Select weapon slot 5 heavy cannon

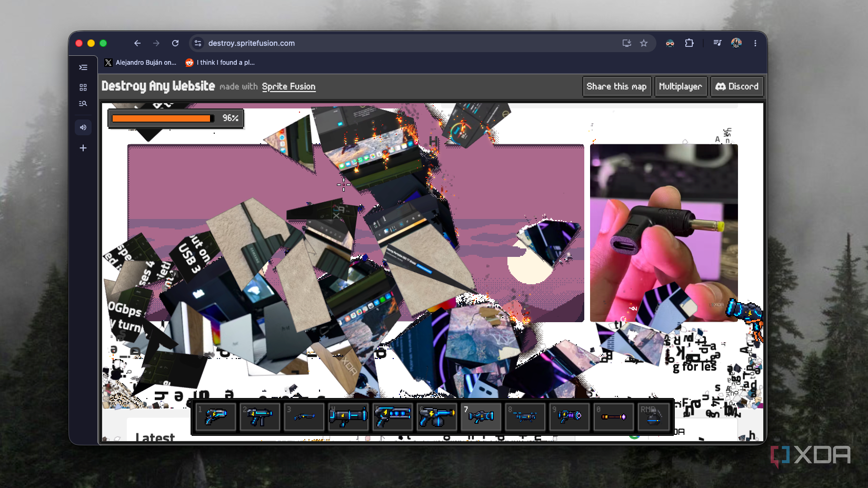(x=393, y=416)
